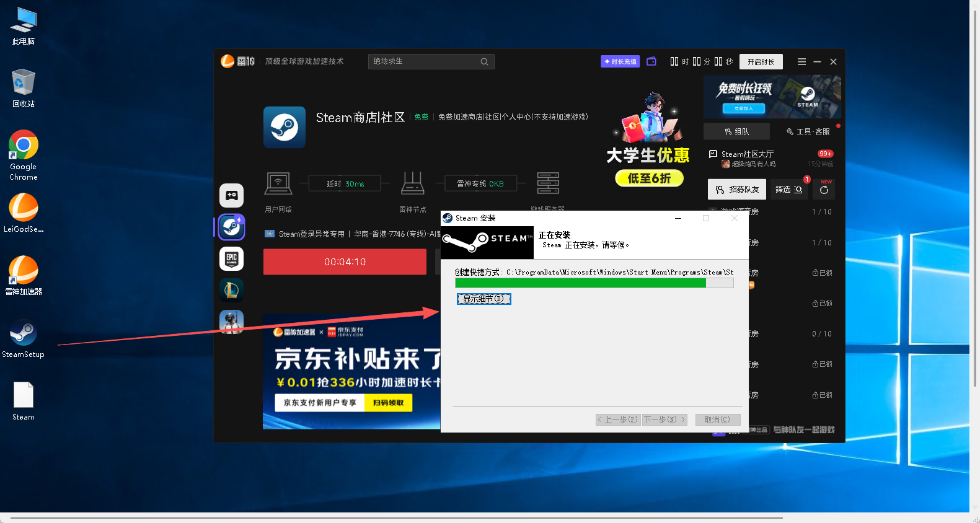Viewport: 980px width, 523px height.
Task: Click the search magnifier icon
Action: pyautogui.click(x=484, y=62)
